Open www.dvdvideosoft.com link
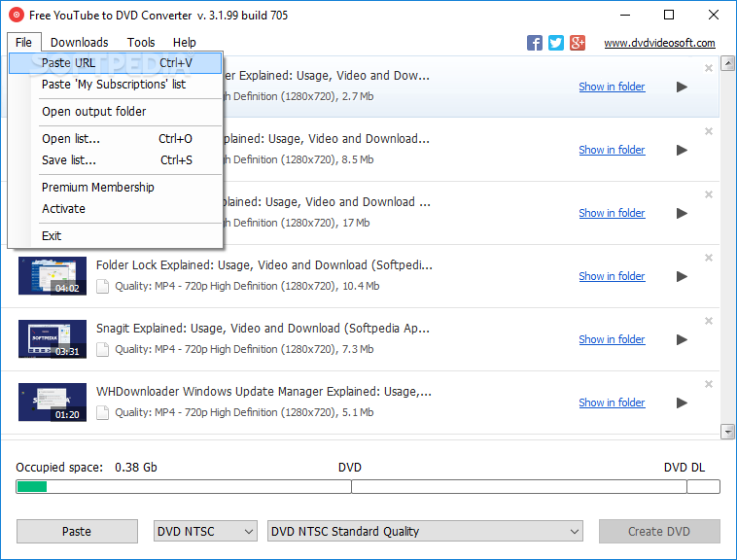This screenshot has height=560, width=737. (x=659, y=43)
